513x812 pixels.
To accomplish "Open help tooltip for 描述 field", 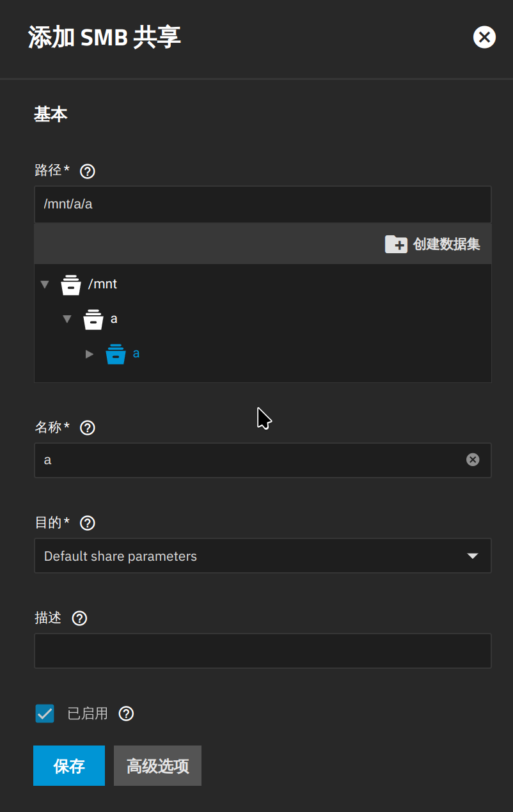I will pos(79,618).
